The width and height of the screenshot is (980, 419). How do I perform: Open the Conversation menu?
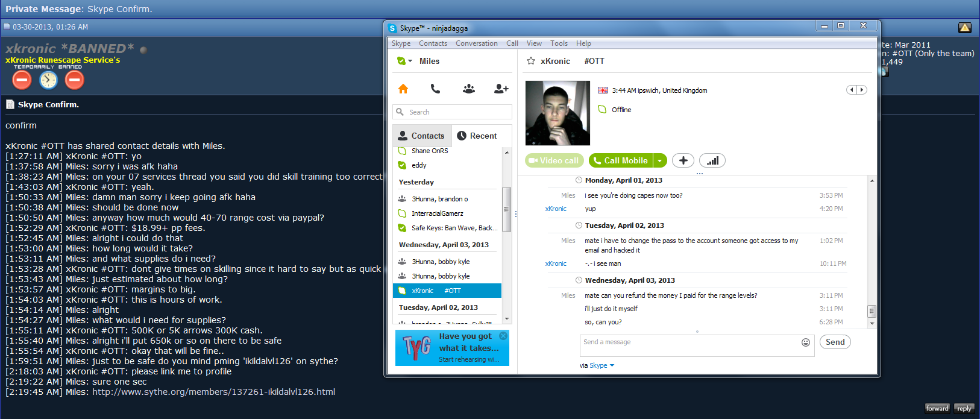476,43
